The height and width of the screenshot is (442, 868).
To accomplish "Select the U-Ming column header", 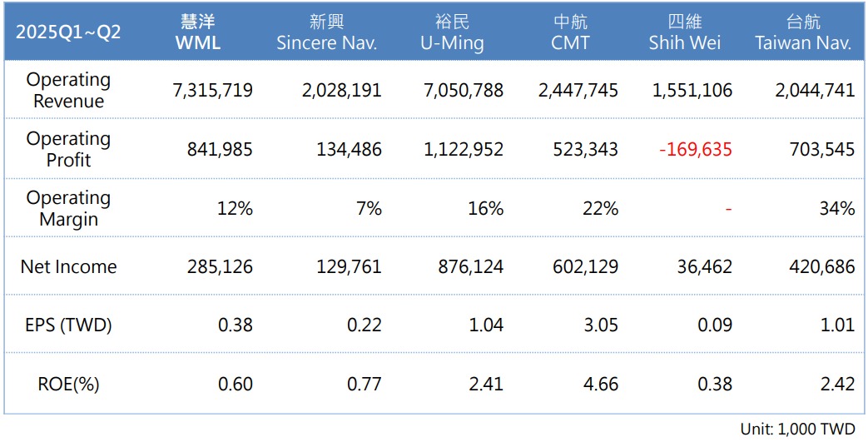I will pyautogui.click(x=452, y=32).
